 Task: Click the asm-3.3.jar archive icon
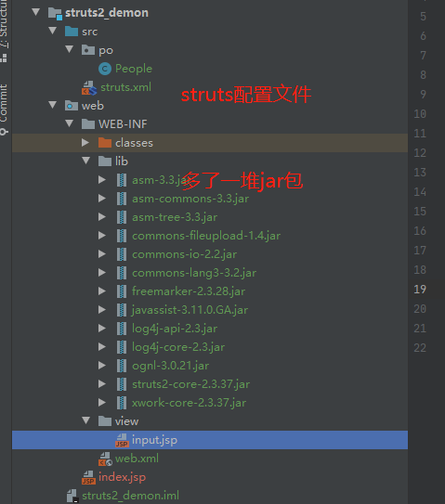122,180
